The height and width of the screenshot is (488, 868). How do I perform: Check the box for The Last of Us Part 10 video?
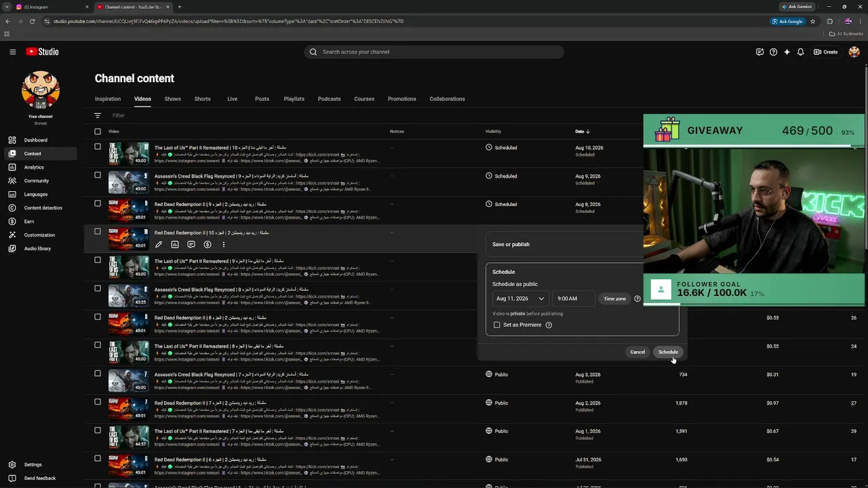(98, 146)
